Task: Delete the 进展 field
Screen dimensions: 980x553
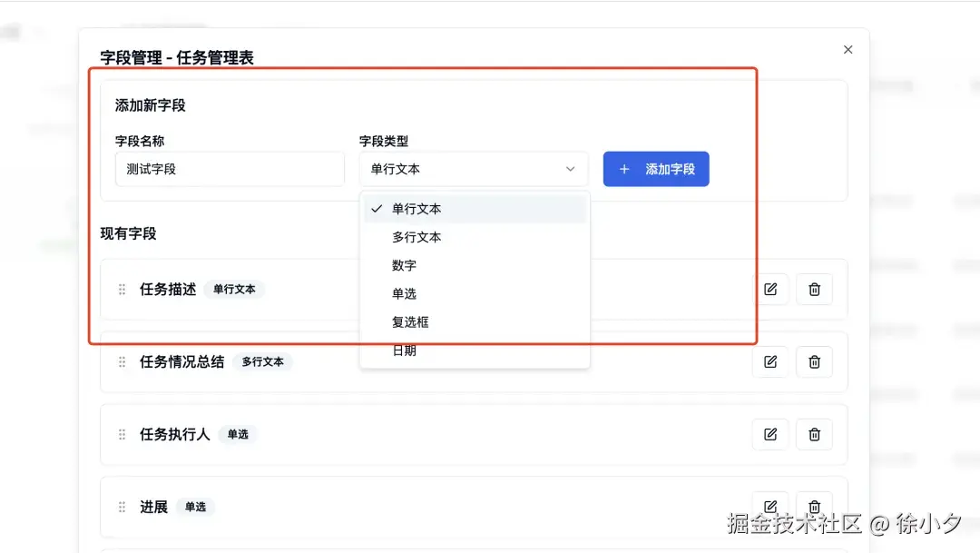Action: [x=814, y=505]
